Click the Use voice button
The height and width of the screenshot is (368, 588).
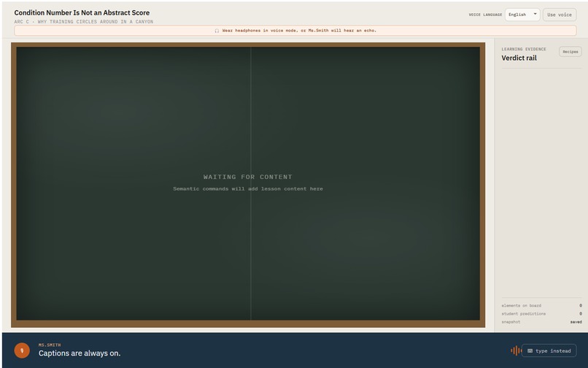click(x=559, y=15)
